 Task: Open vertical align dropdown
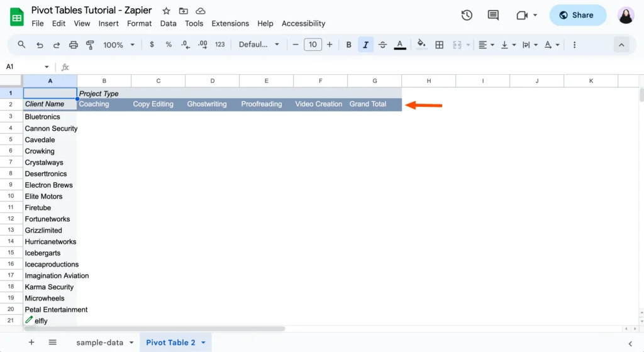pyautogui.click(x=508, y=45)
